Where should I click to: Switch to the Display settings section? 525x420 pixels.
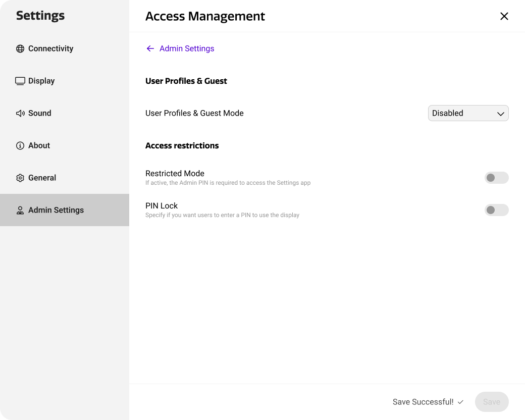41,81
